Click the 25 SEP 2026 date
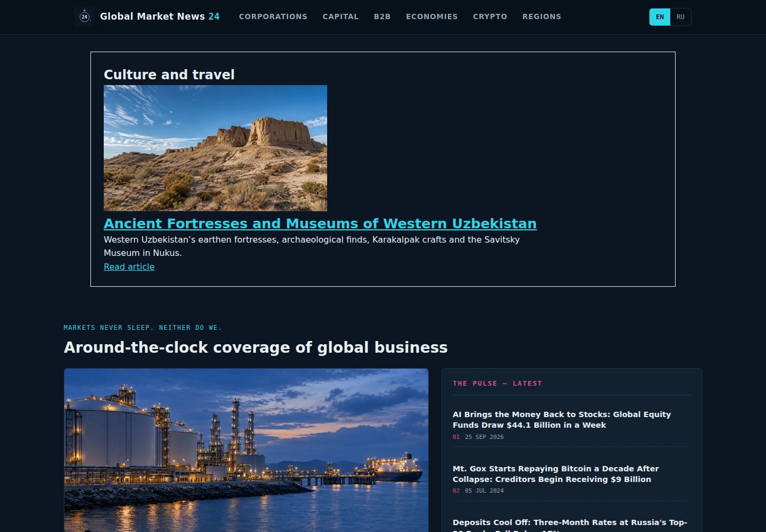The height and width of the screenshot is (532, 766). 484,437
